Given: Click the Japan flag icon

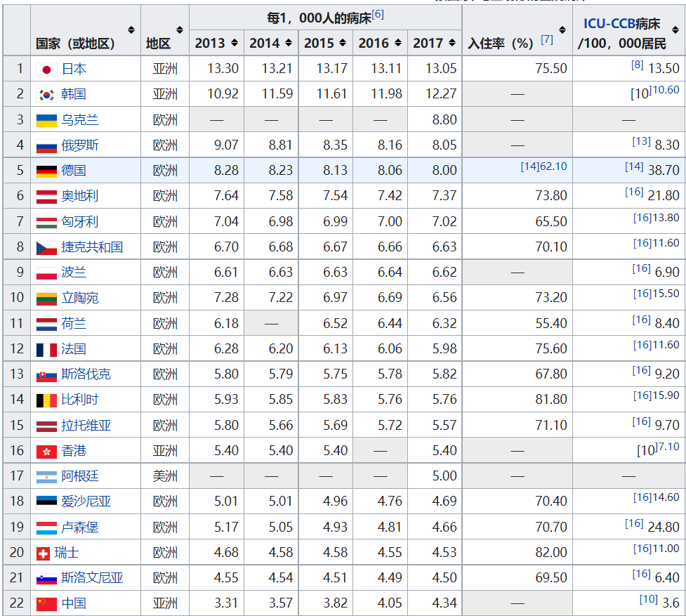Looking at the screenshot, I should (x=46, y=70).
